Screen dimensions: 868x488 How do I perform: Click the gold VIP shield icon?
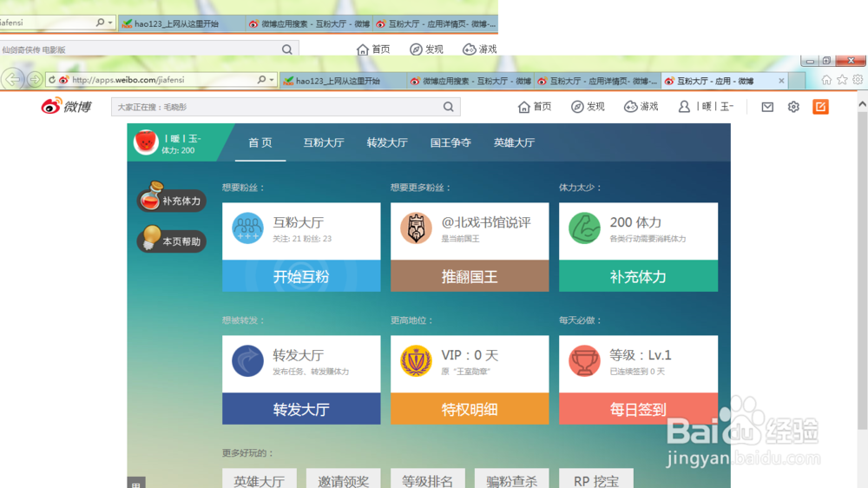[x=416, y=360]
